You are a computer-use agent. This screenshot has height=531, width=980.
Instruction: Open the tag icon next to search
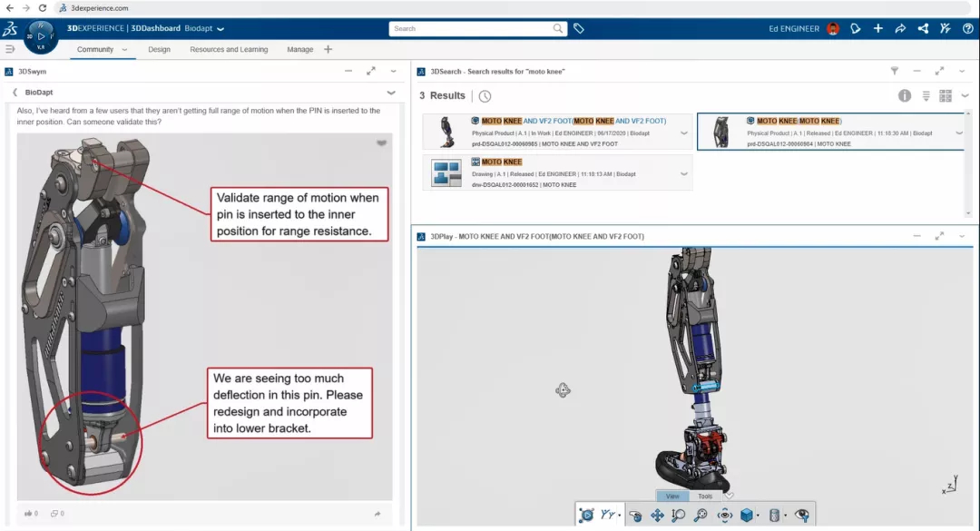[579, 28]
